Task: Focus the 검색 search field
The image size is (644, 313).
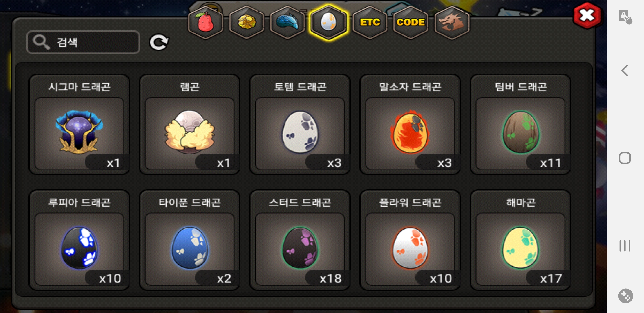Action: [x=83, y=42]
